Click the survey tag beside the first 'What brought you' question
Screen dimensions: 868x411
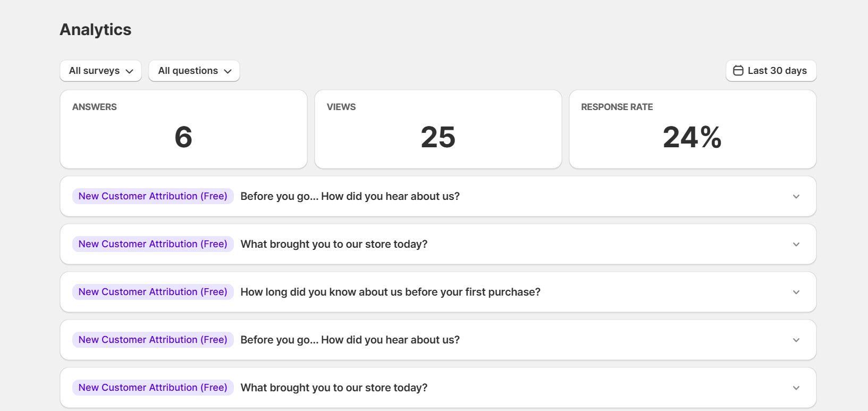point(153,244)
